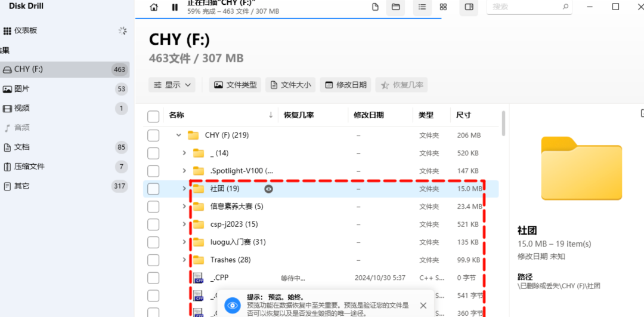Open 修改日期 filter button
Image resolution: width=644 pixels, height=317 pixels.
pyautogui.click(x=345, y=85)
